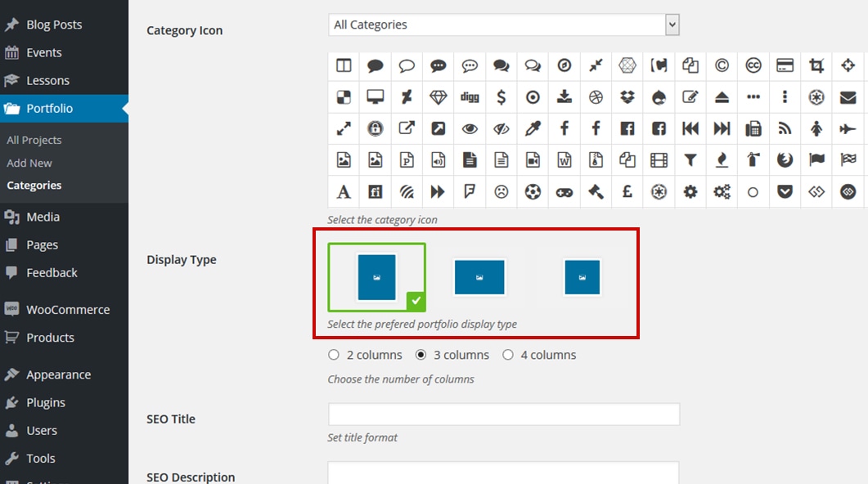Open the All Categories dropdown

[x=504, y=25]
